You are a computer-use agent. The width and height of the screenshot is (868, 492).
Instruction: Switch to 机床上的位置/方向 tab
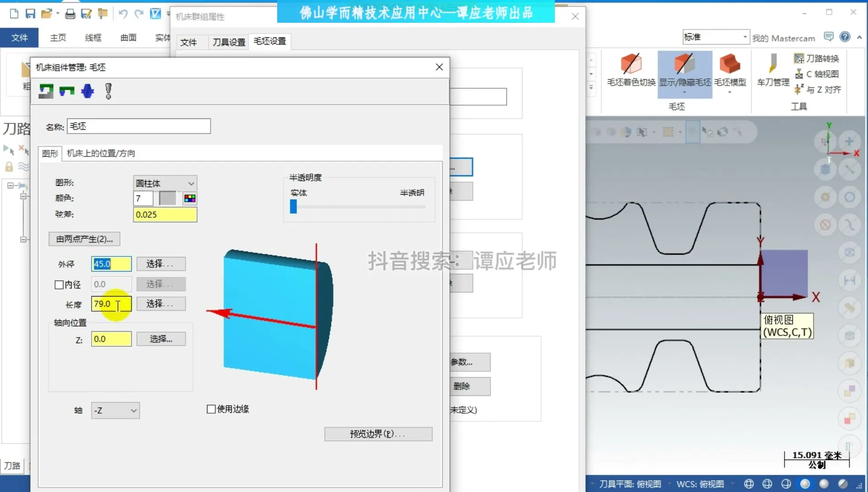point(100,154)
